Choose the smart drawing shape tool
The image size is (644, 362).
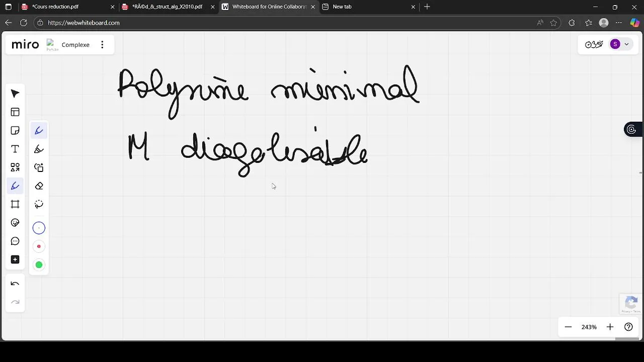coord(39,167)
